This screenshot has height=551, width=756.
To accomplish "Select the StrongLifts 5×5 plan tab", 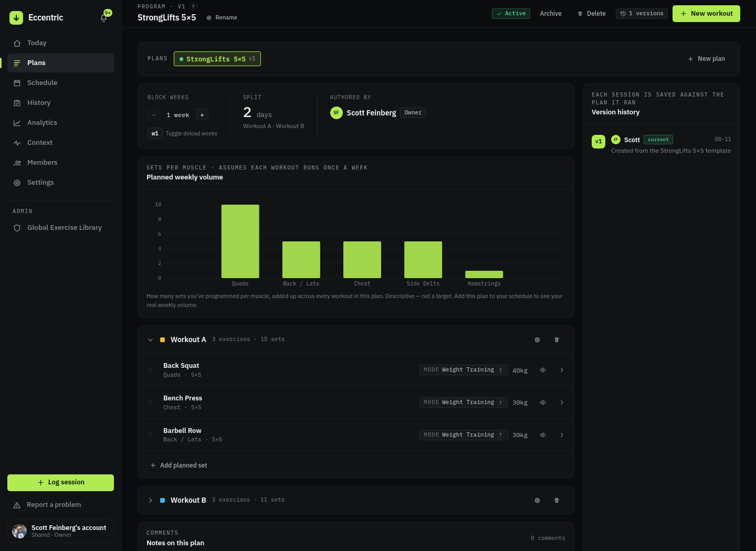I will (x=217, y=59).
